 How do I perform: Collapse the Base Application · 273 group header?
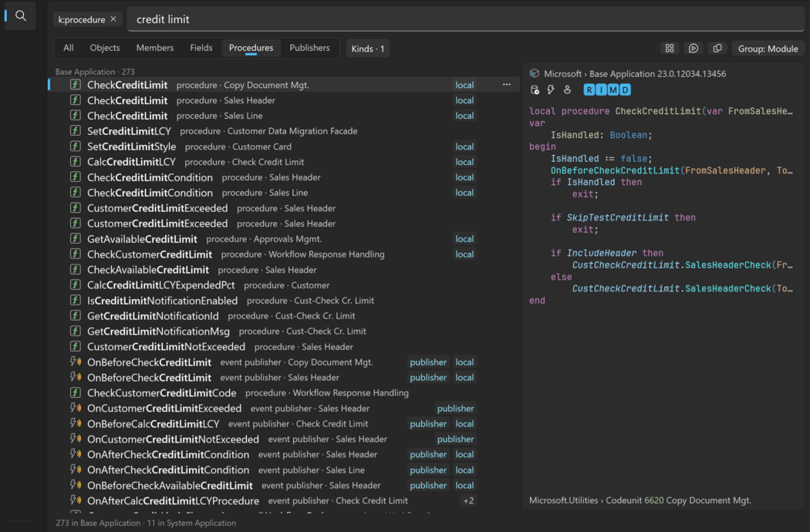click(x=95, y=71)
